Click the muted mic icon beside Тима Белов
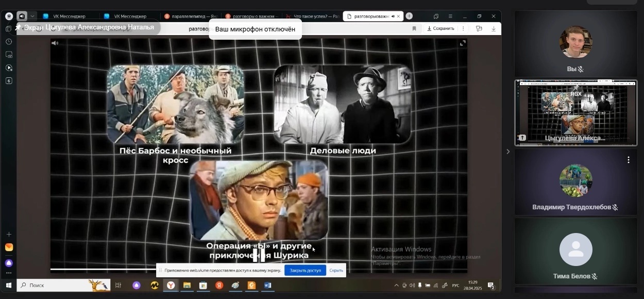The image size is (644, 299). tap(595, 276)
